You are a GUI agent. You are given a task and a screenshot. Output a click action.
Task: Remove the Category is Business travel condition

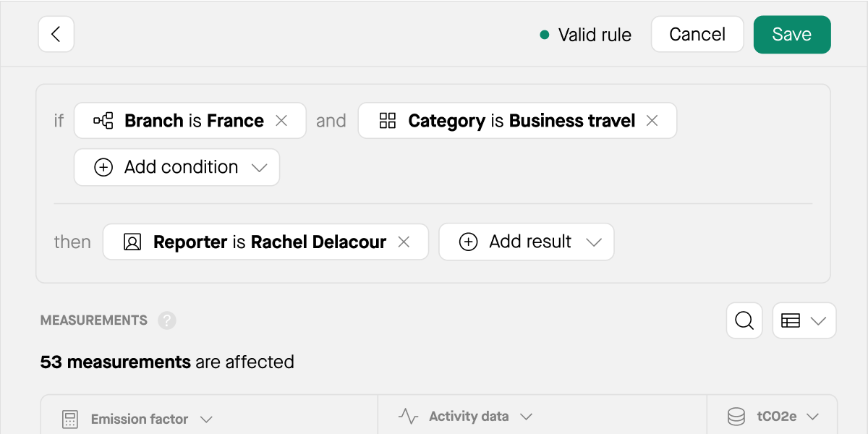(x=652, y=121)
